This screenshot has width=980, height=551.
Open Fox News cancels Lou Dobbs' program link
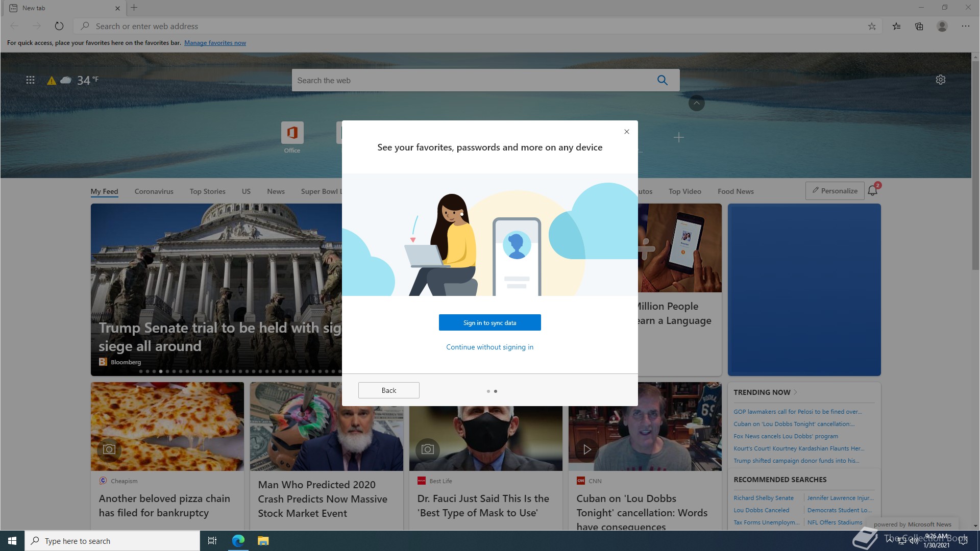(786, 436)
